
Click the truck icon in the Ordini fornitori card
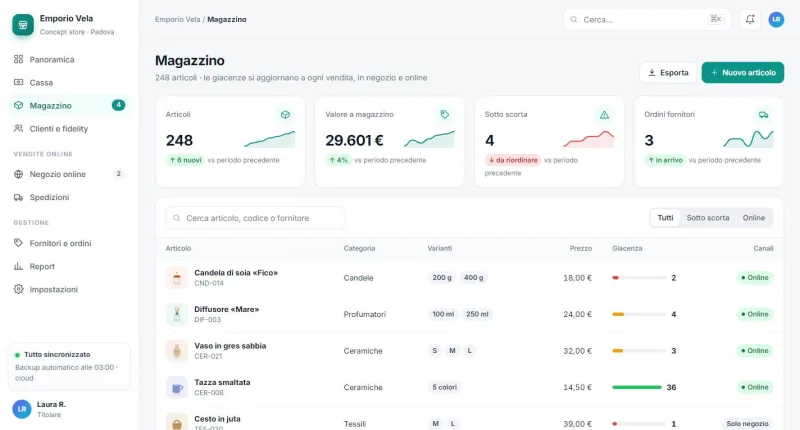point(763,115)
